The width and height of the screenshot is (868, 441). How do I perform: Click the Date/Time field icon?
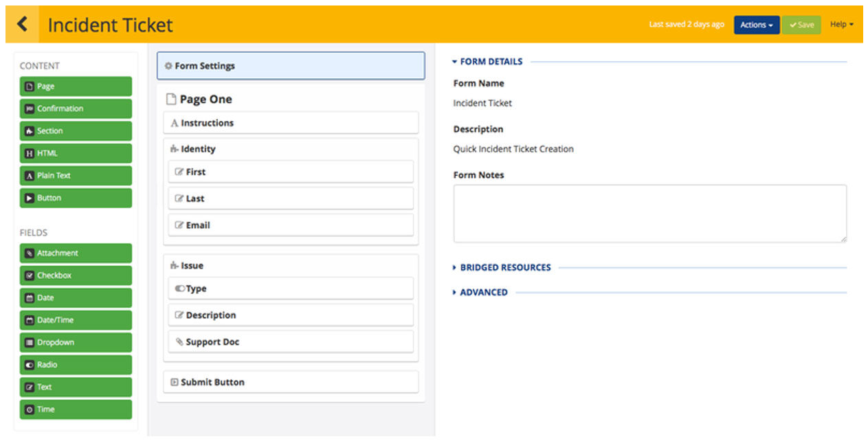coord(29,320)
